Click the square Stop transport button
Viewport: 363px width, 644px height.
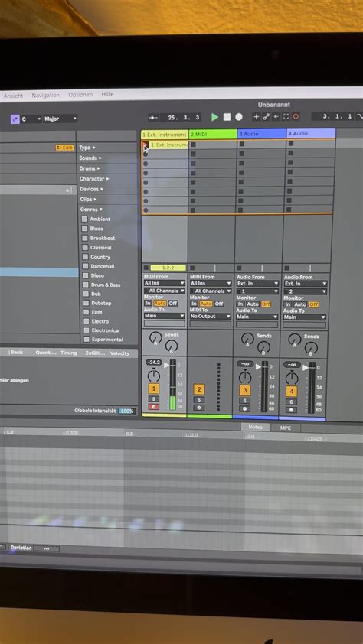tap(227, 117)
